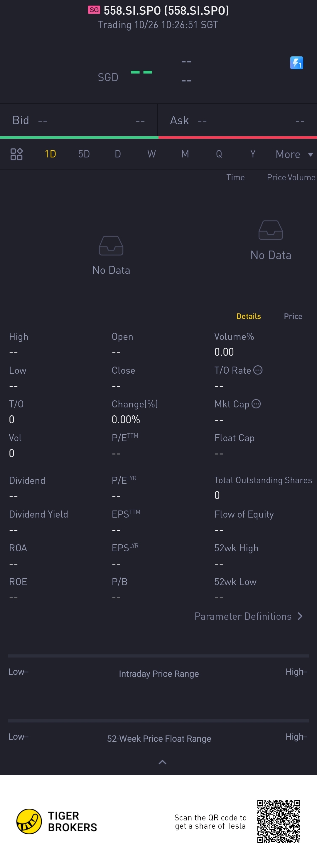Viewport: 317px width, 868px height.
Task: Tap the Ask quote section
Action: [x=237, y=120]
